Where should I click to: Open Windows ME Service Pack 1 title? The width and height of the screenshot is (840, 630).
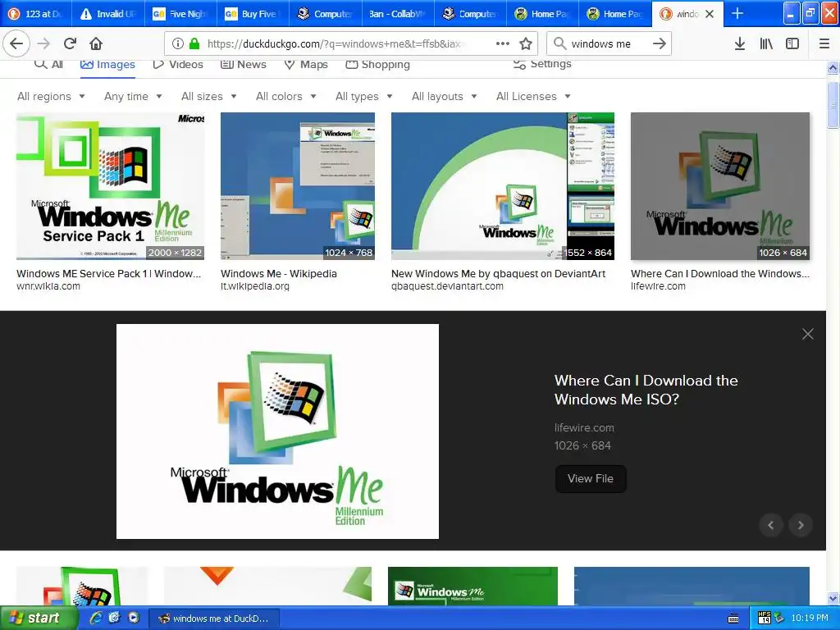pyautogui.click(x=109, y=273)
